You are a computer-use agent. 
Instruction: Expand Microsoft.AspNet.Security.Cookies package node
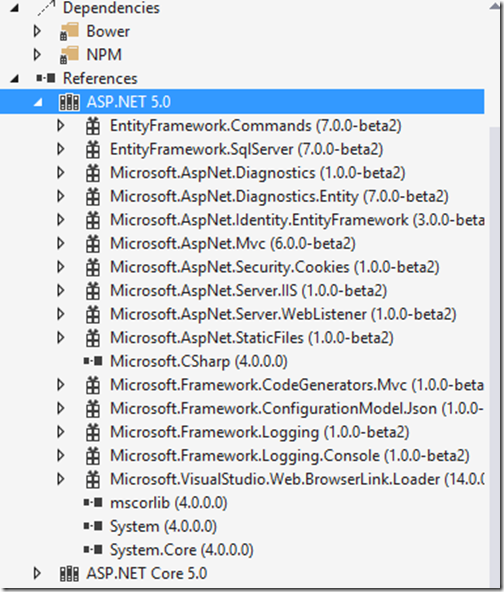pos(60,267)
